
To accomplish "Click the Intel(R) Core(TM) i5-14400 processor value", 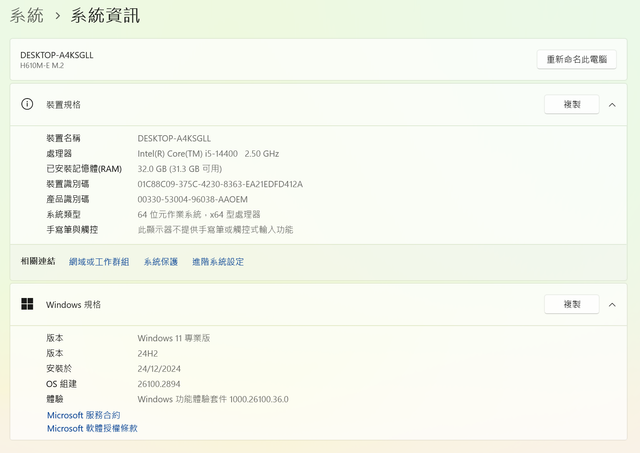I will pyautogui.click(x=208, y=154).
